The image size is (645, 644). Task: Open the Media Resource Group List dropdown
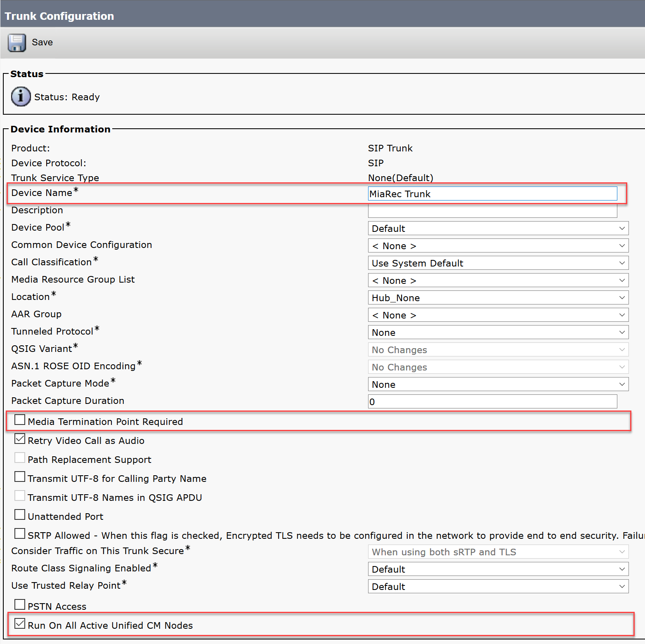coord(498,281)
